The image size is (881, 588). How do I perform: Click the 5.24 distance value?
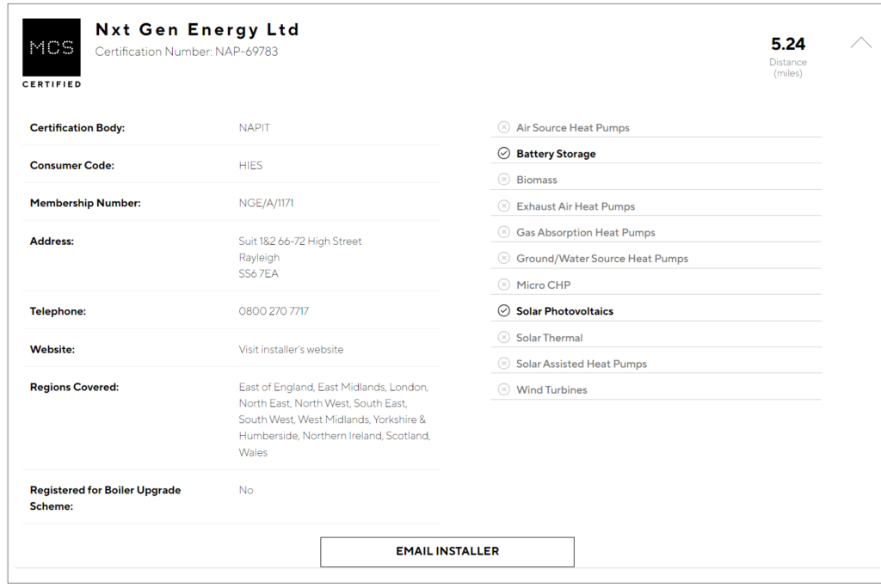[788, 44]
